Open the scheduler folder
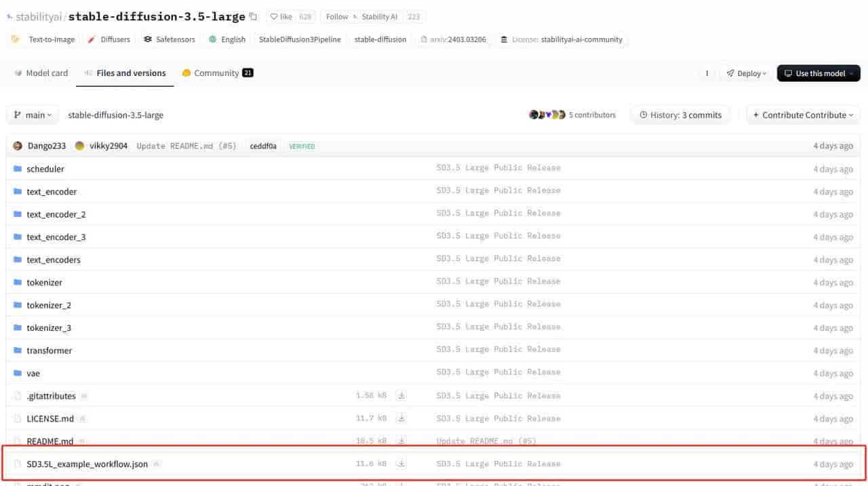The height and width of the screenshot is (486, 868). point(45,169)
